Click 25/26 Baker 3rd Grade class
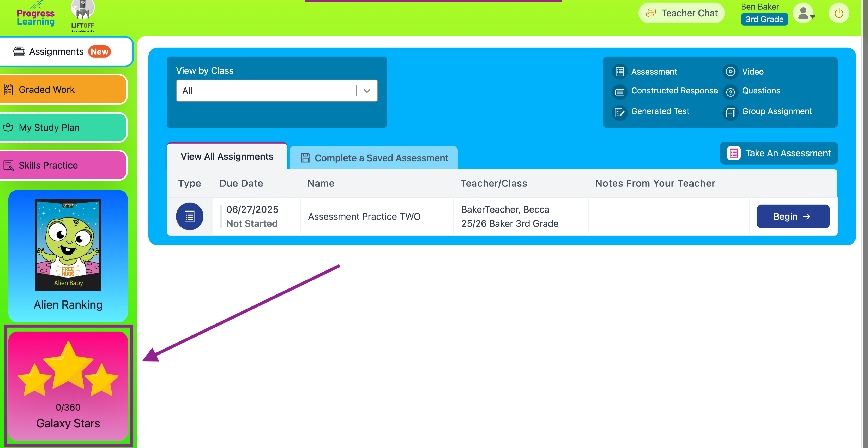Screen dimensions: 868x448 509,224
